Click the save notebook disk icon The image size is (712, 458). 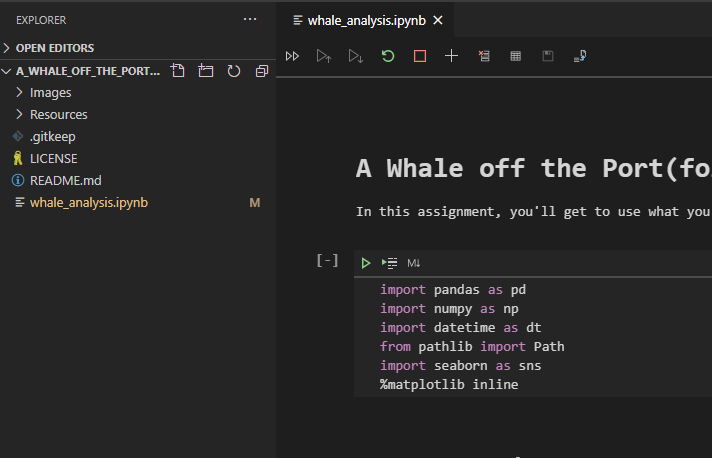pyautogui.click(x=548, y=56)
